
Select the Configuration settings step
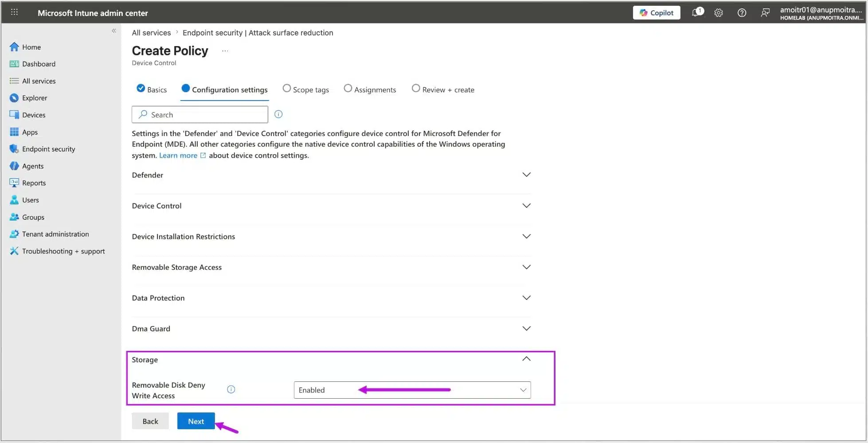(x=225, y=89)
